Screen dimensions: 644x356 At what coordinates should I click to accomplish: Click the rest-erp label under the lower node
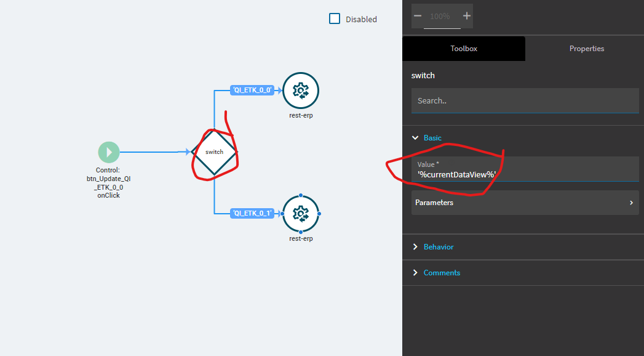click(301, 238)
